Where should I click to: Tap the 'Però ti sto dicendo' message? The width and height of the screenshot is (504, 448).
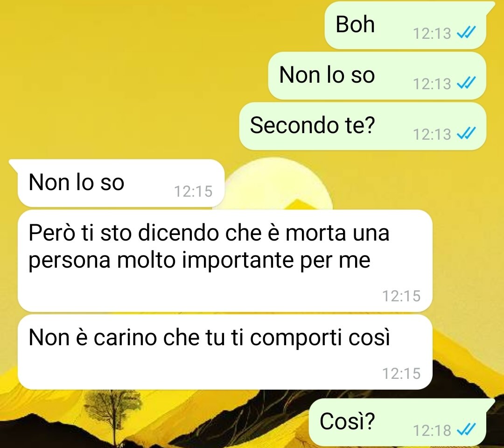(225, 261)
